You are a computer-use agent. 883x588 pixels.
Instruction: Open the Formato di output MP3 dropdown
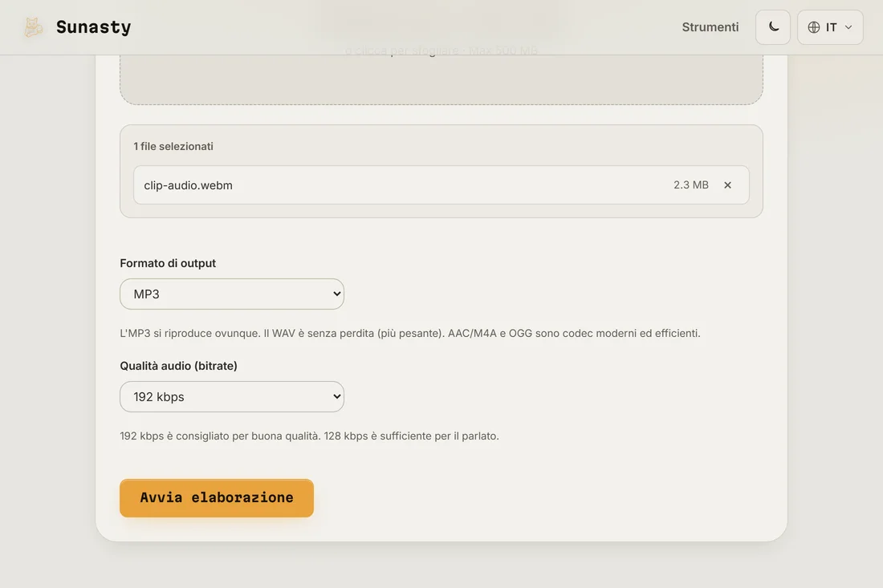232,294
